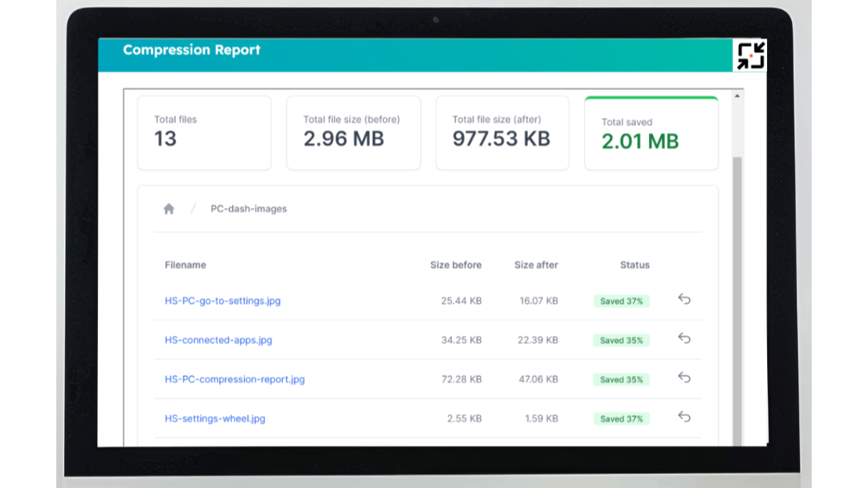Select the Total saved 2.01 MB card
This screenshot has width=868, height=488.
[651, 133]
